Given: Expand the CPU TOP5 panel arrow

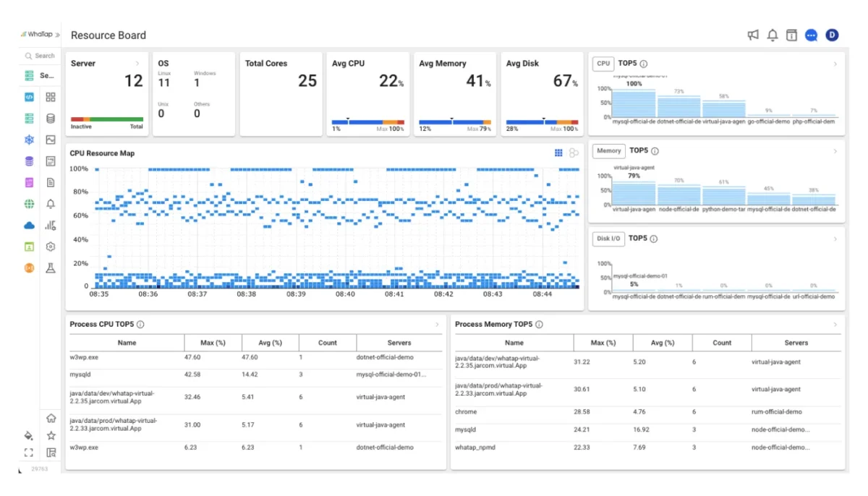Looking at the screenshot, I should 835,64.
